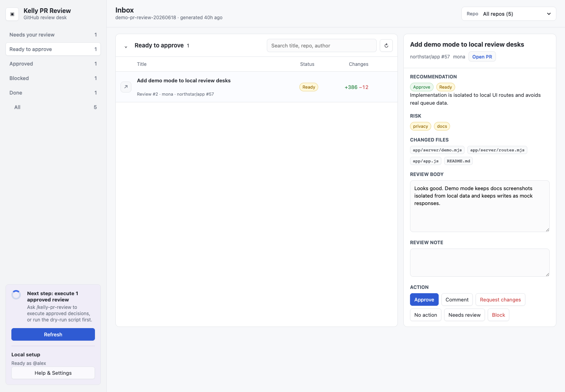Open Help & Settings
Screen dimensions: 565x392
(x=53, y=373)
